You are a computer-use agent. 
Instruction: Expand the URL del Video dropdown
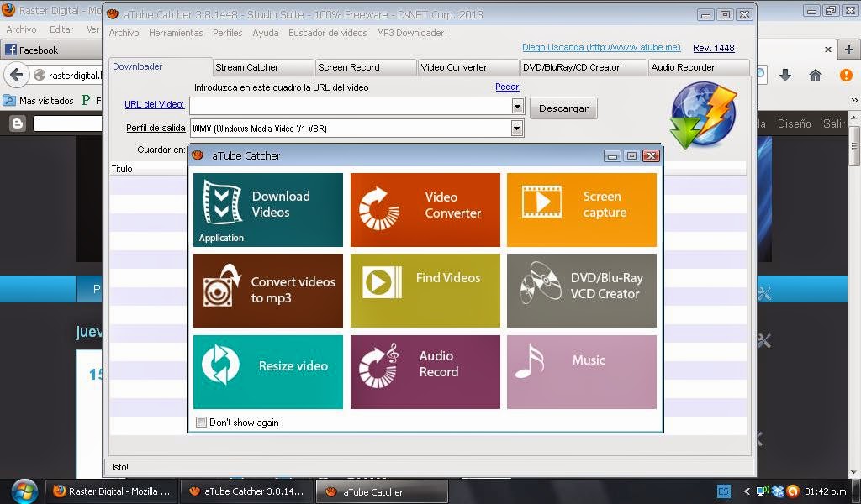pos(517,105)
